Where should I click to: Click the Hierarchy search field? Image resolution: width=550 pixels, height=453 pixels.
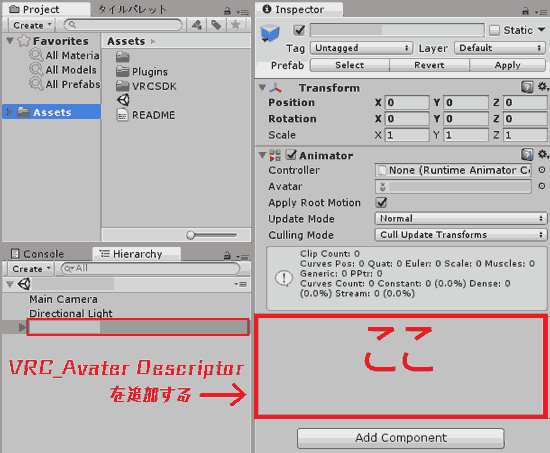click(x=151, y=268)
